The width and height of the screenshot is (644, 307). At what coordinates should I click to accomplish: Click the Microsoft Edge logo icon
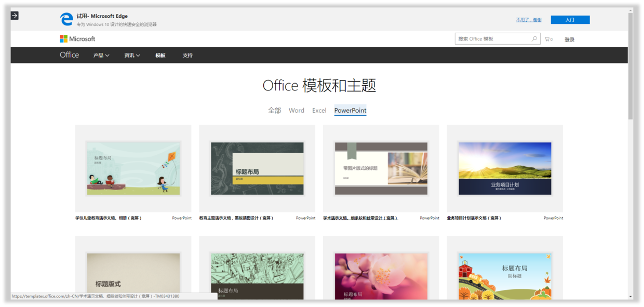coord(66,19)
